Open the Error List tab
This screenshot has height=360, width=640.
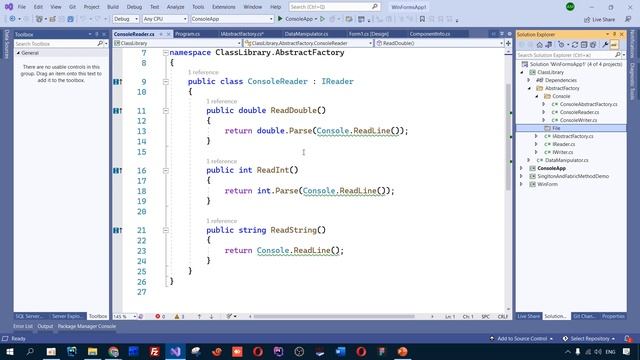[x=23, y=326]
